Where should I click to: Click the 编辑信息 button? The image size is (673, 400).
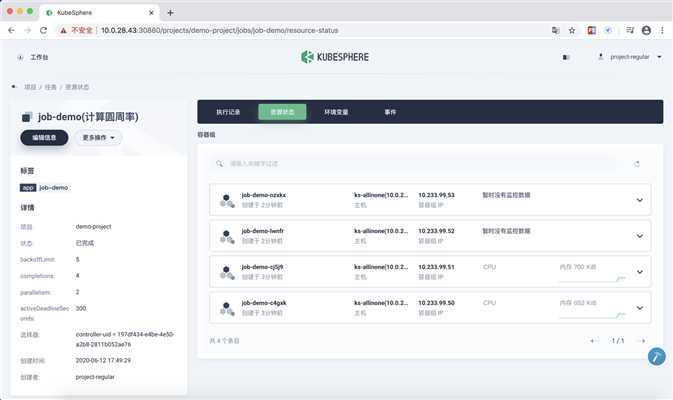[44, 138]
